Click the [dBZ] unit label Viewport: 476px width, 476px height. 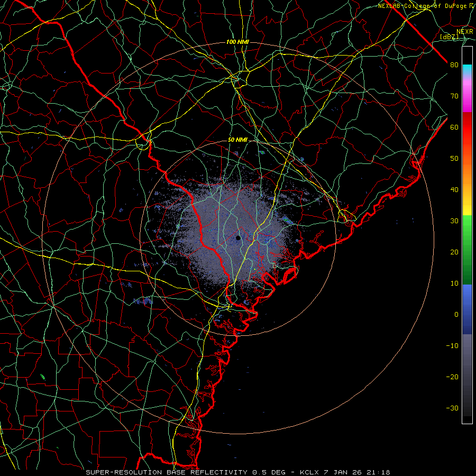tap(449, 37)
